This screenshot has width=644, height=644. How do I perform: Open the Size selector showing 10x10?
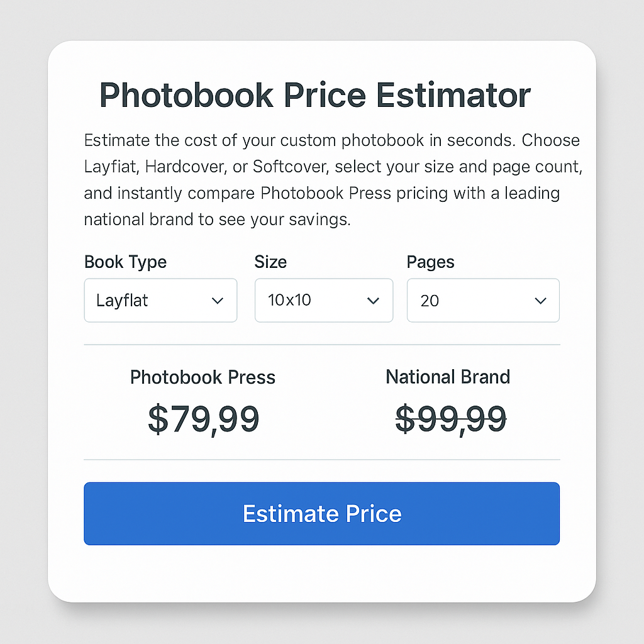click(x=323, y=301)
